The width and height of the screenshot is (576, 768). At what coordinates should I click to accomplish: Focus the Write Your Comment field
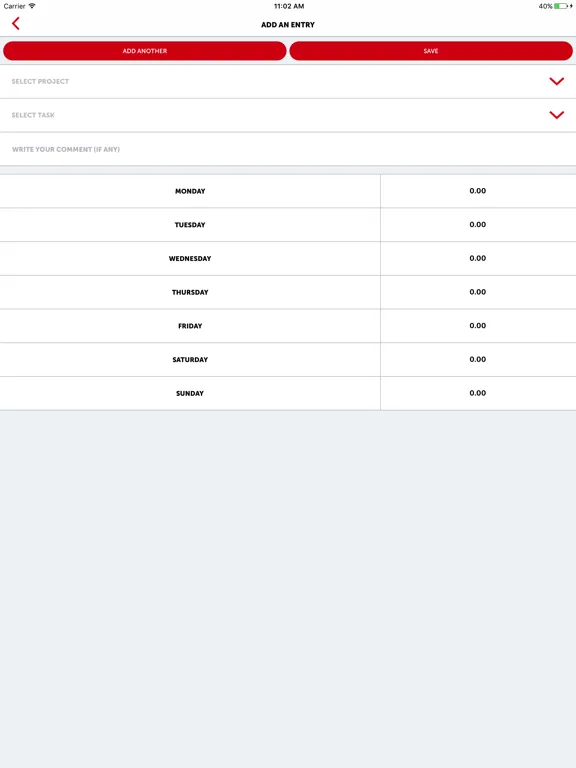click(x=288, y=149)
